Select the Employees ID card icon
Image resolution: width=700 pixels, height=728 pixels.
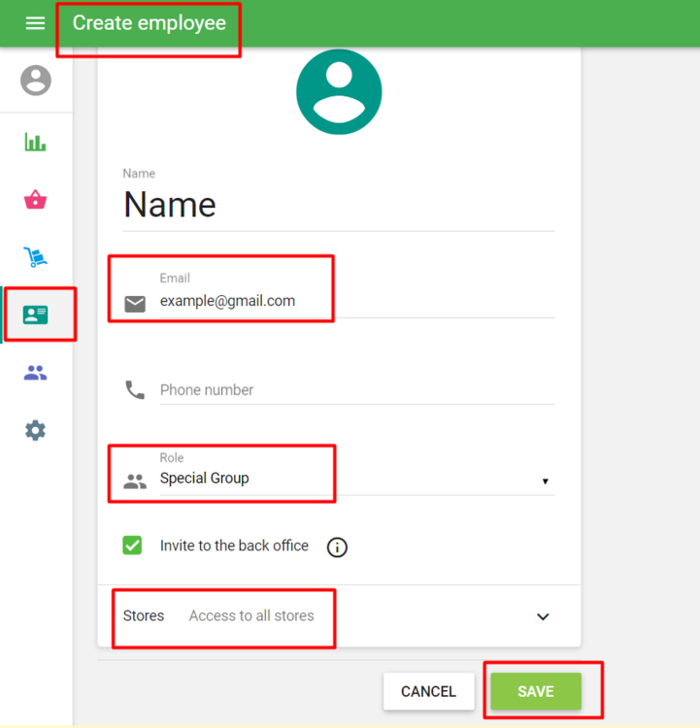tap(36, 314)
